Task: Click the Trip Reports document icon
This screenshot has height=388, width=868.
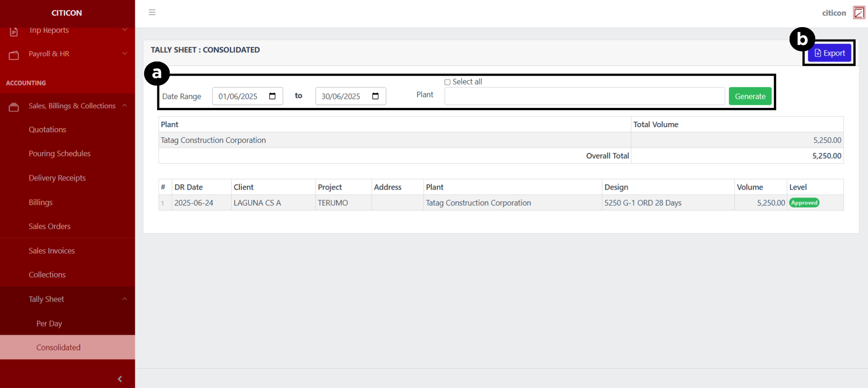Action: point(14,31)
